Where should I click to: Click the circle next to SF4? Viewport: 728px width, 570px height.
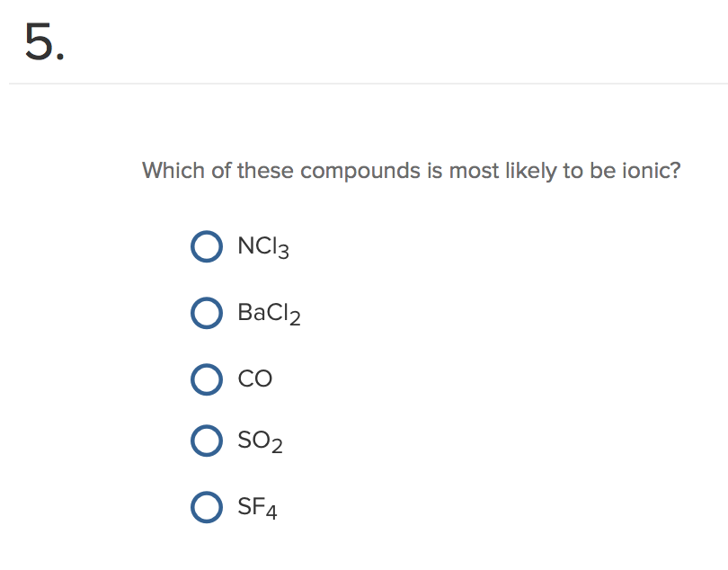pyautogui.click(x=207, y=507)
